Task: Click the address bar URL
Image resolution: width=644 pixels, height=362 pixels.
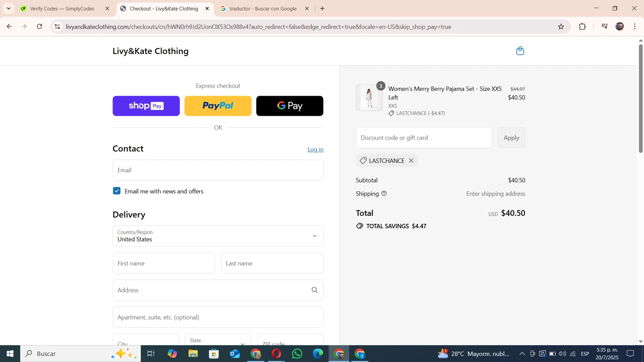Action: click(x=258, y=27)
